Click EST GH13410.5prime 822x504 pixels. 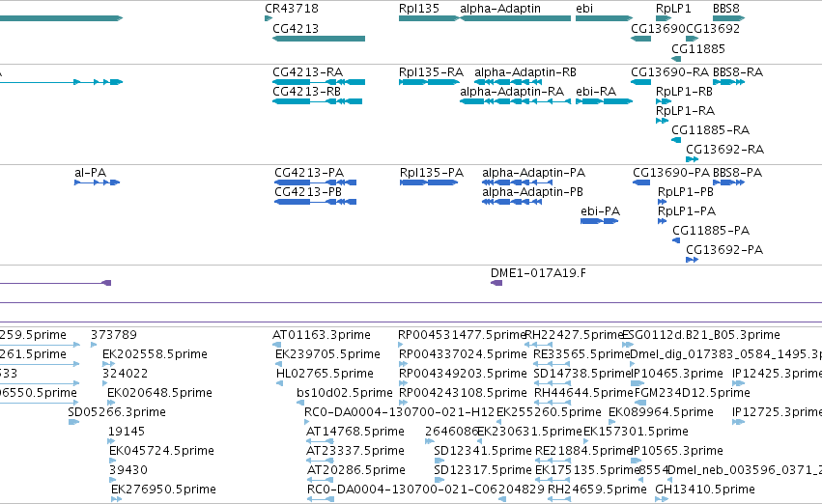pyautogui.click(x=705, y=490)
